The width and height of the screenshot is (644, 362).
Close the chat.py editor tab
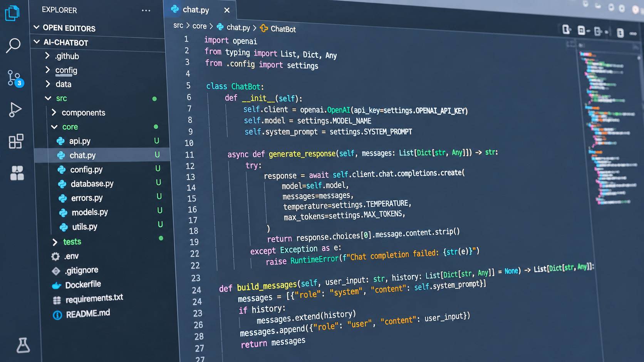[x=227, y=10]
